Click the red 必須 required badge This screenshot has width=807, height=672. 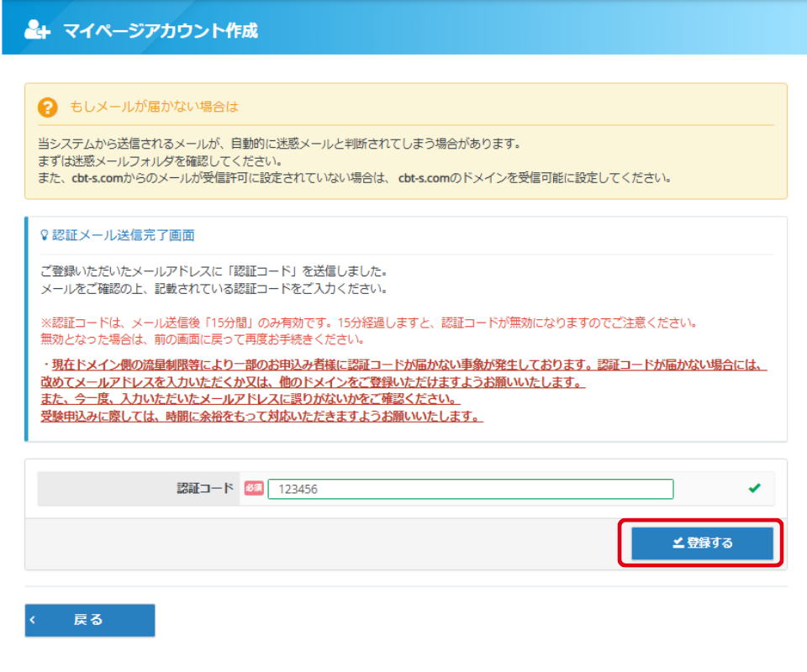pos(254,488)
